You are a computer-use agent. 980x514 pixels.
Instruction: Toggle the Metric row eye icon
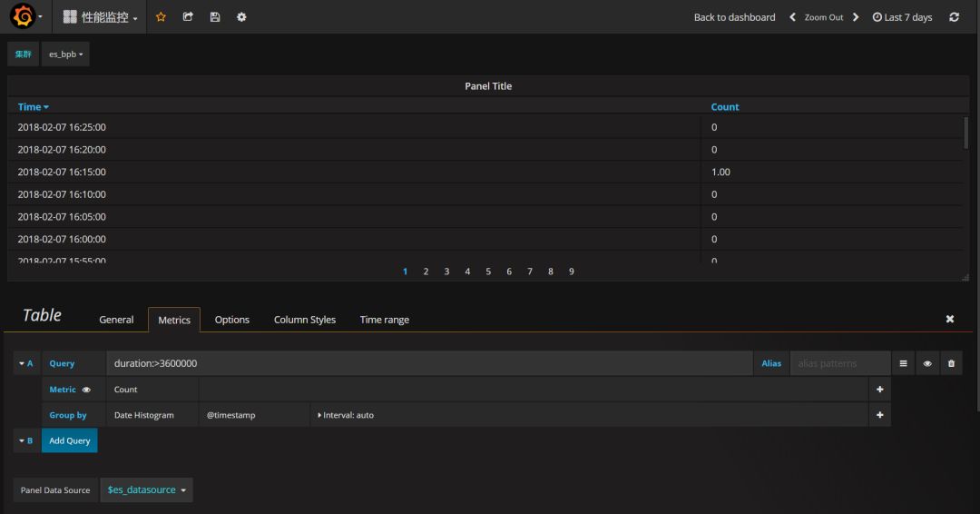pyautogui.click(x=86, y=390)
